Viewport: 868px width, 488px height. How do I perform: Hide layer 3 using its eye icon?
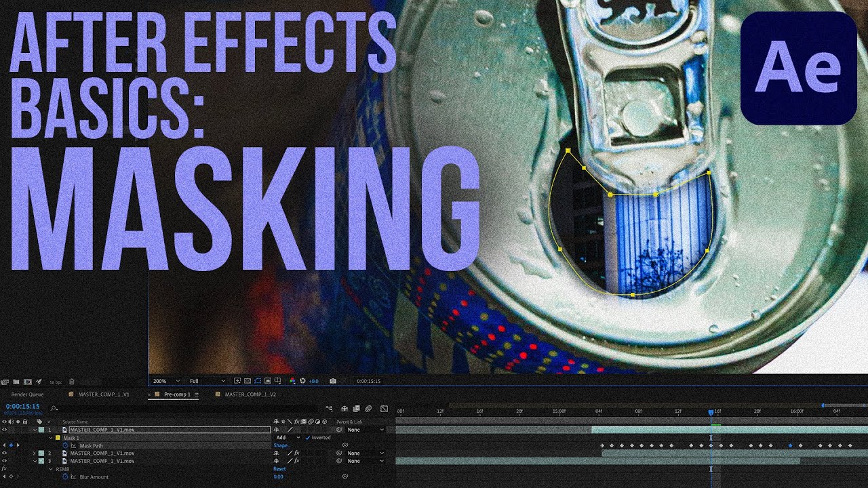click(4, 461)
